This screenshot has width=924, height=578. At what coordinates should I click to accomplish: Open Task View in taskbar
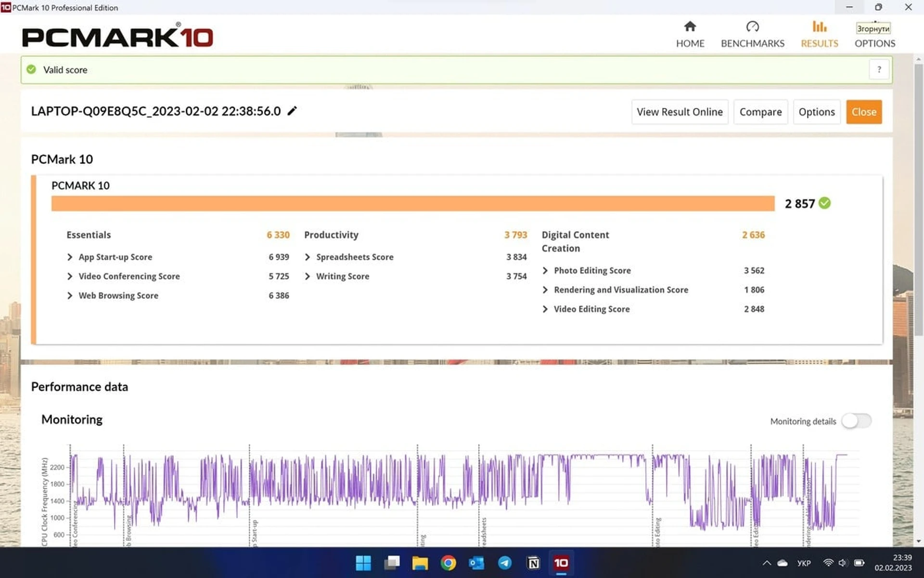(x=392, y=563)
